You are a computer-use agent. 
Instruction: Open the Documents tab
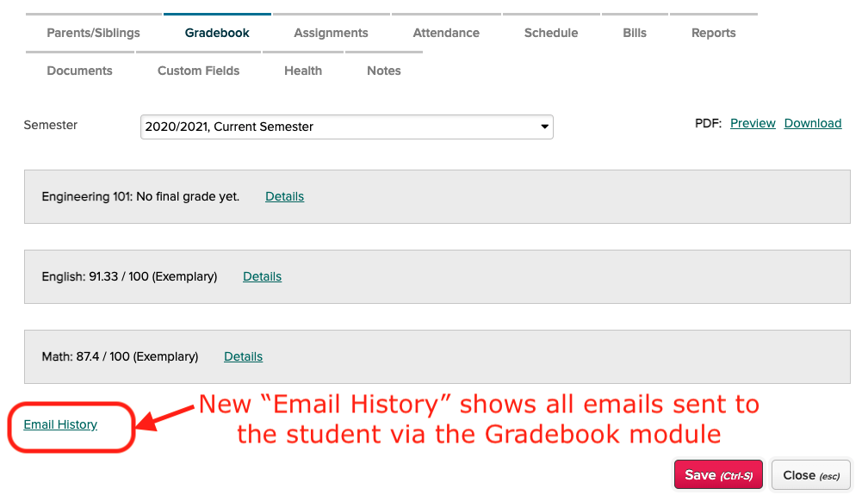80,71
